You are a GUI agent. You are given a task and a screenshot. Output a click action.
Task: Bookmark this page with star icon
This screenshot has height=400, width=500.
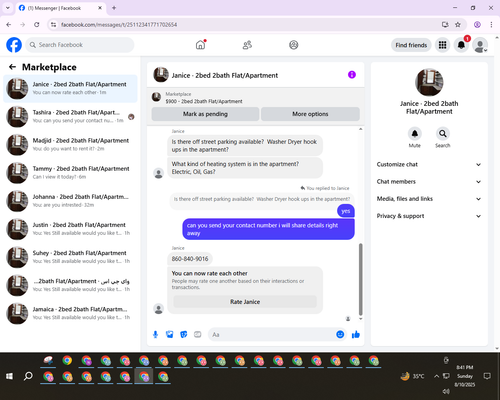tap(458, 24)
